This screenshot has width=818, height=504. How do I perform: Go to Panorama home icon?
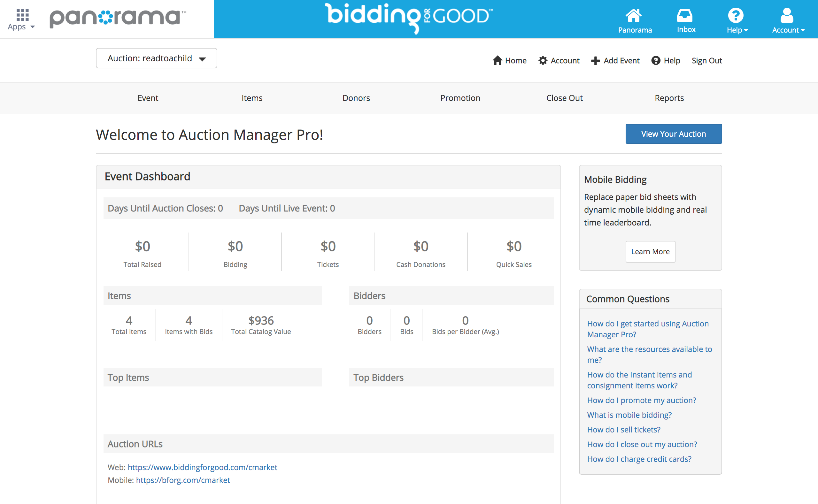(634, 15)
